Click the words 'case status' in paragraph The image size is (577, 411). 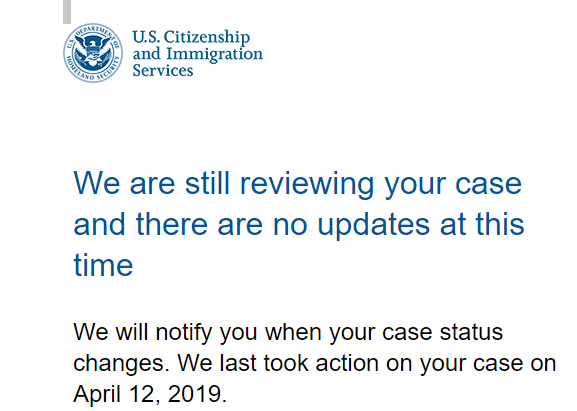442,332
